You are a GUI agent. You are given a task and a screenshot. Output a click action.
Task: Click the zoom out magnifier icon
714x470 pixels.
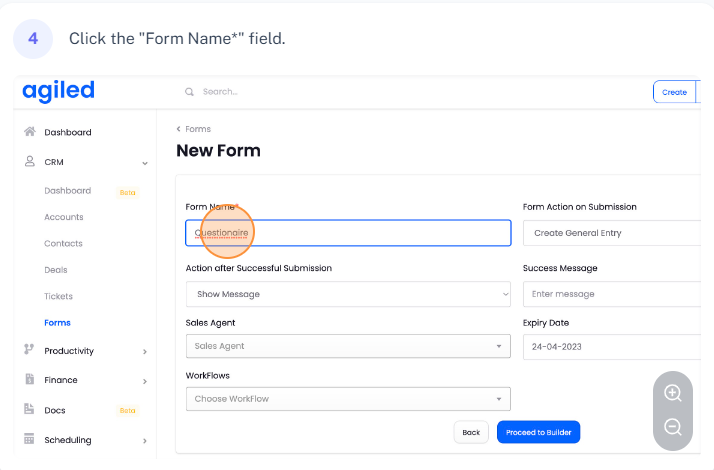point(673,427)
